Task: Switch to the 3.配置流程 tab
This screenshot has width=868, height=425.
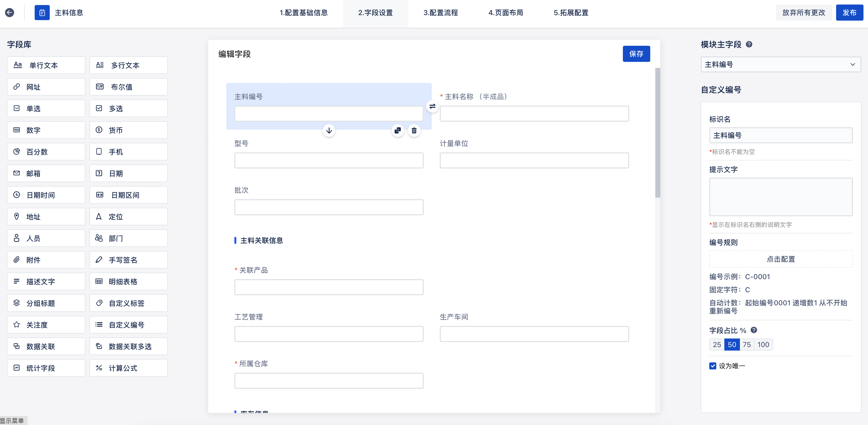Action: pos(440,13)
